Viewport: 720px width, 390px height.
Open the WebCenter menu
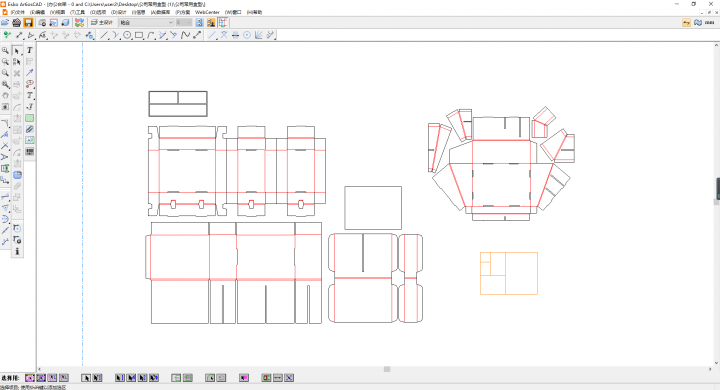click(x=207, y=12)
